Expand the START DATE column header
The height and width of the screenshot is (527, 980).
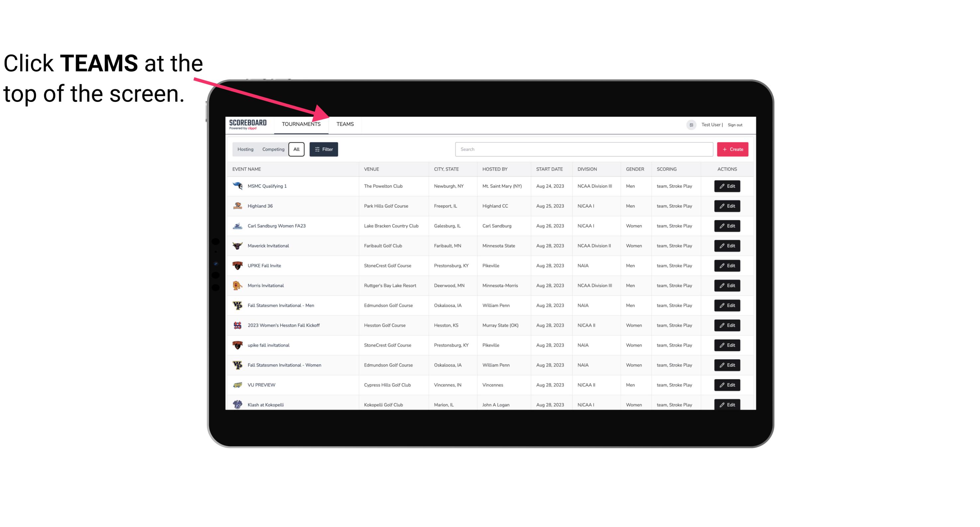point(549,169)
